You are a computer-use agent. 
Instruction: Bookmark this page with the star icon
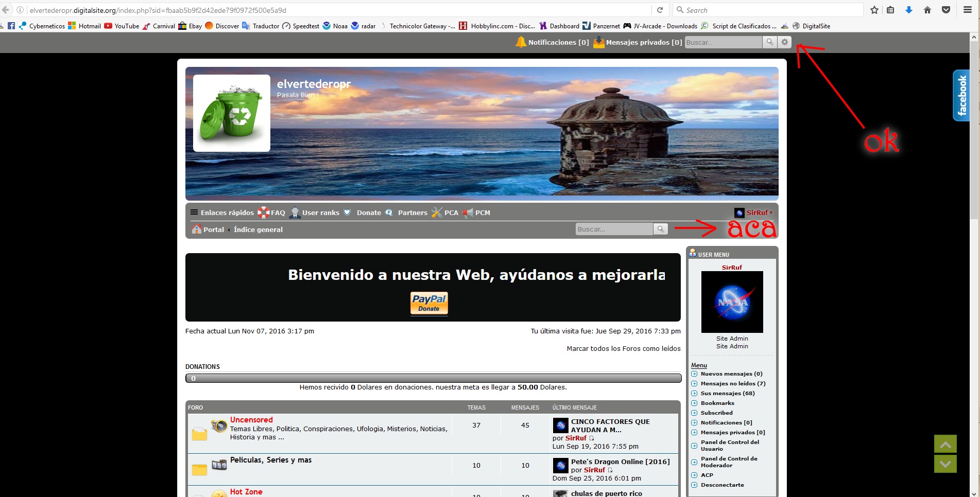874,10
